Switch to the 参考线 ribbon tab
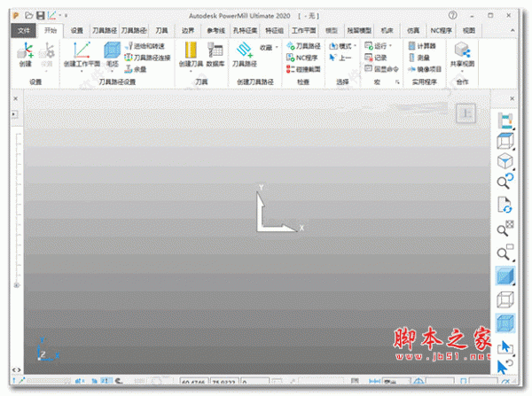Image resolution: width=532 pixels, height=396 pixels. click(216, 30)
